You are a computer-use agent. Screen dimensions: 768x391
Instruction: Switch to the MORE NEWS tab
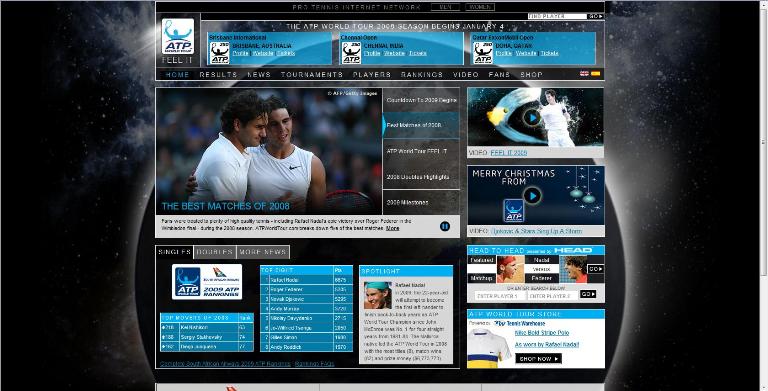click(263, 252)
